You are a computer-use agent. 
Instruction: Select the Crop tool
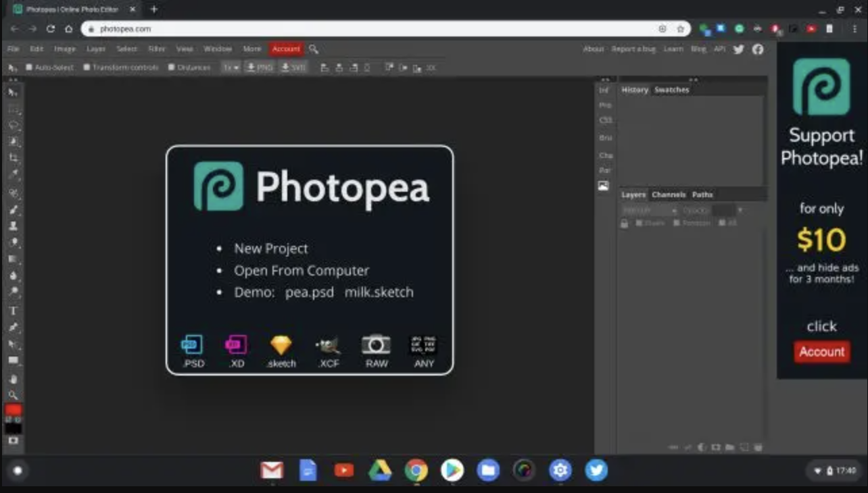pyautogui.click(x=13, y=158)
